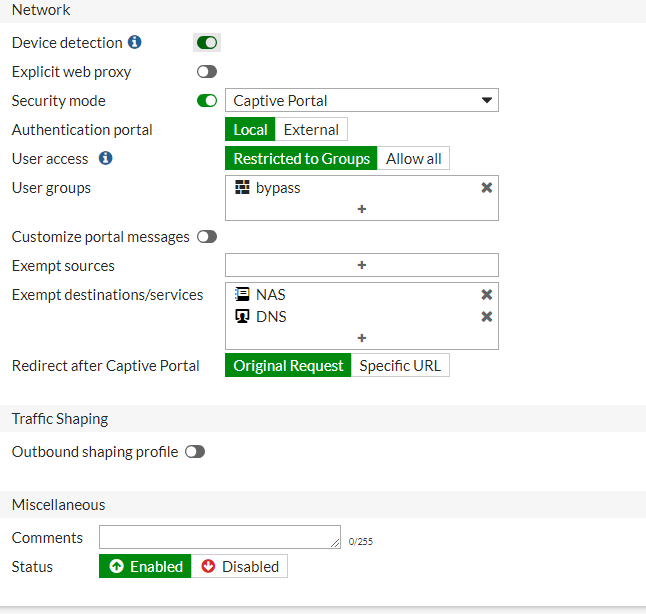Screen dimensions: 646x614
Task: Enable Customize portal messages toggle
Action: click(207, 237)
